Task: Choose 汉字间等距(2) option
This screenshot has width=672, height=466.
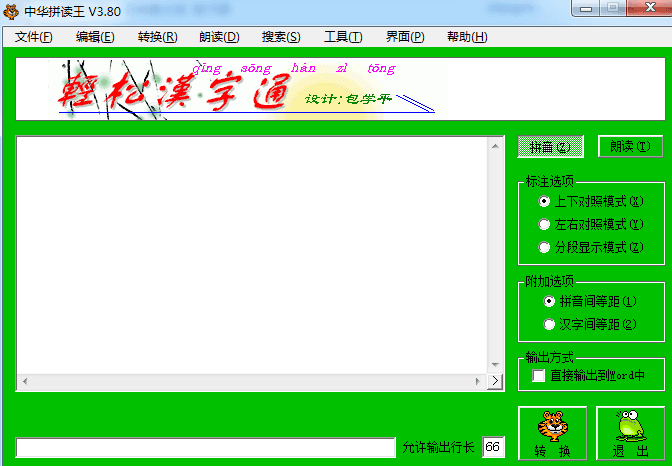Action: pos(590,325)
